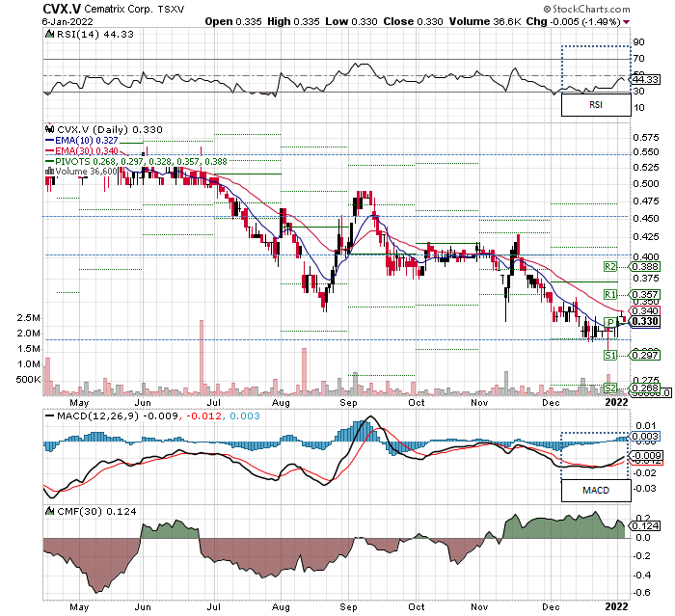Click the volume bars icon in legend
Screen dimensions: 675x616
[49, 171]
